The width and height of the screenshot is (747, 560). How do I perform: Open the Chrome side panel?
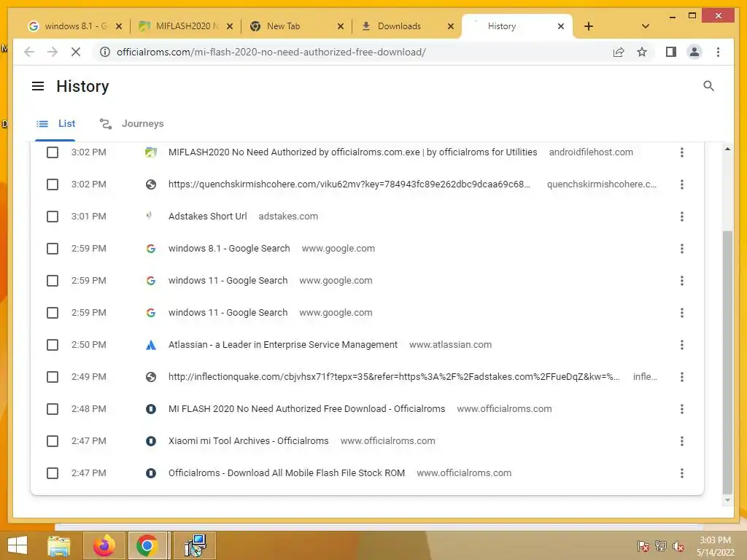pyautogui.click(x=671, y=52)
